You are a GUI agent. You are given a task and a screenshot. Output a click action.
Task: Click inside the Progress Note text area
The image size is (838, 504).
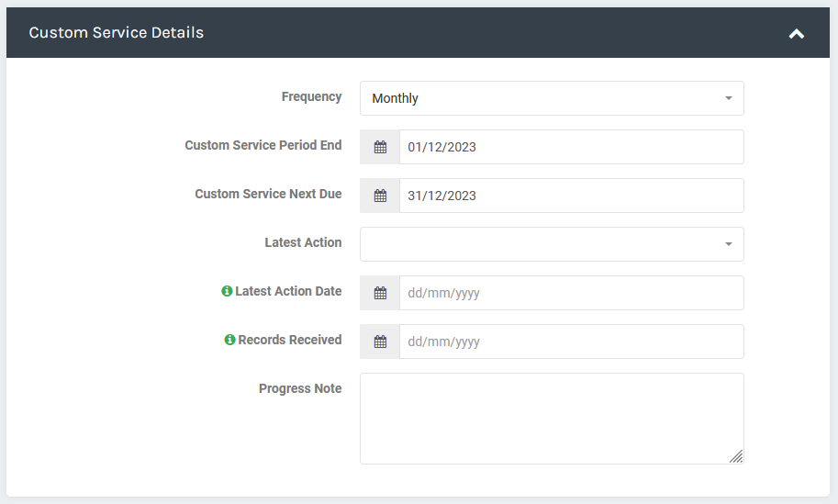coord(552,419)
